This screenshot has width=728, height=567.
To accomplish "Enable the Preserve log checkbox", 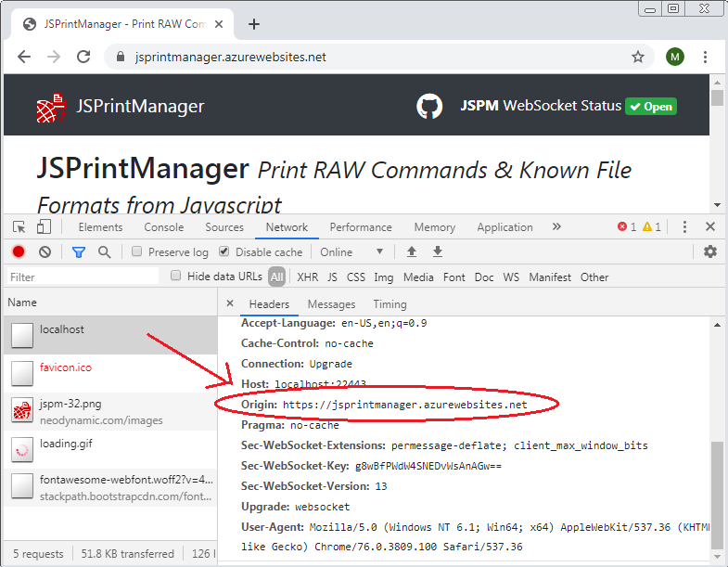I will [136, 251].
